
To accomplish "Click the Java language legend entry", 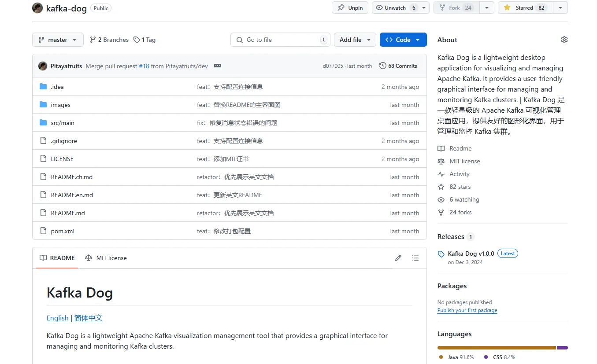I will pyautogui.click(x=456, y=357).
